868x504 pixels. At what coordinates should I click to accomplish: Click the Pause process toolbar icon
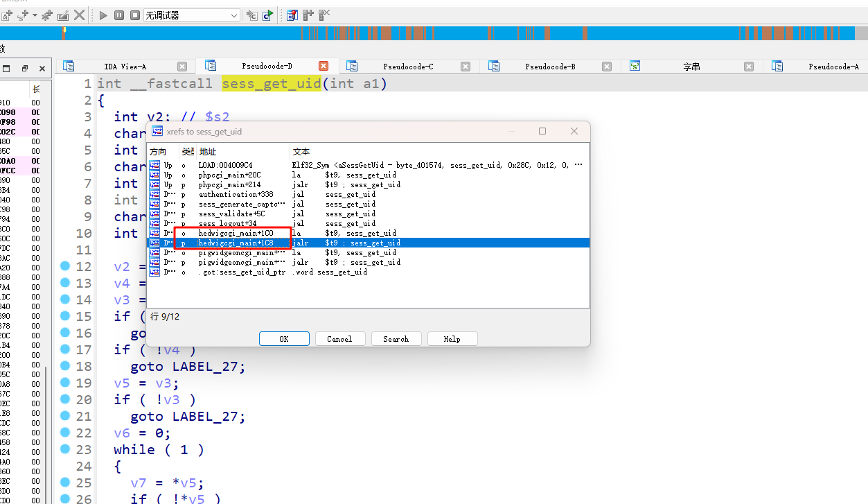[119, 15]
